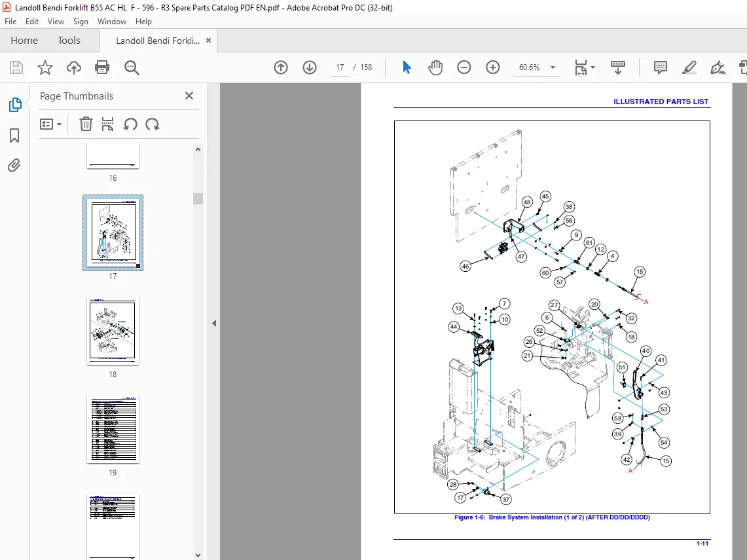Click the total pages 158 text
747x560 pixels.
point(366,67)
